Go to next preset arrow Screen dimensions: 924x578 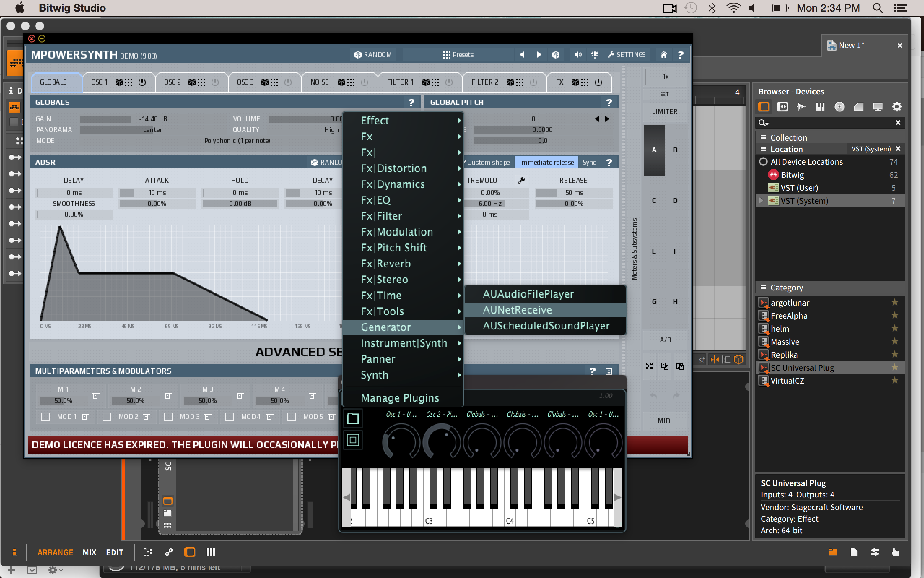point(539,55)
